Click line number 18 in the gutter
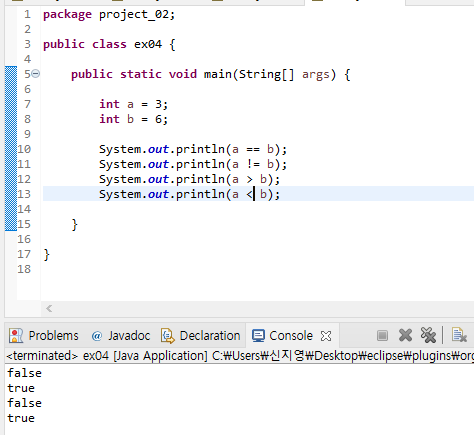 pos(24,269)
